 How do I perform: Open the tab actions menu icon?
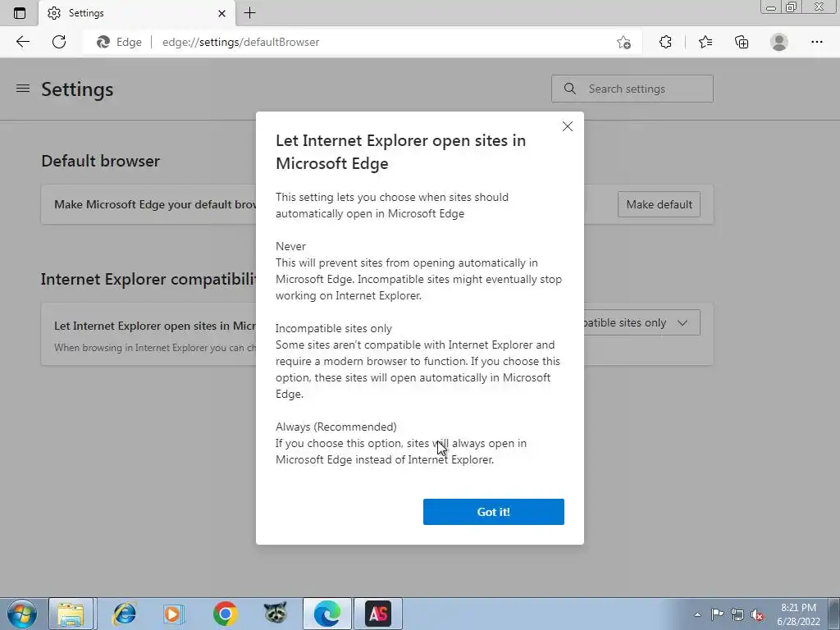click(x=20, y=13)
